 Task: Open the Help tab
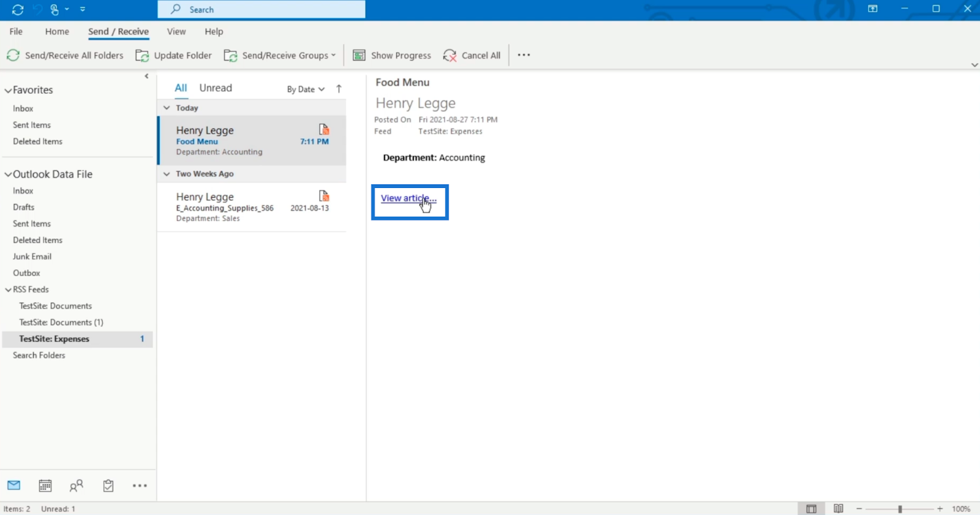pos(214,31)
